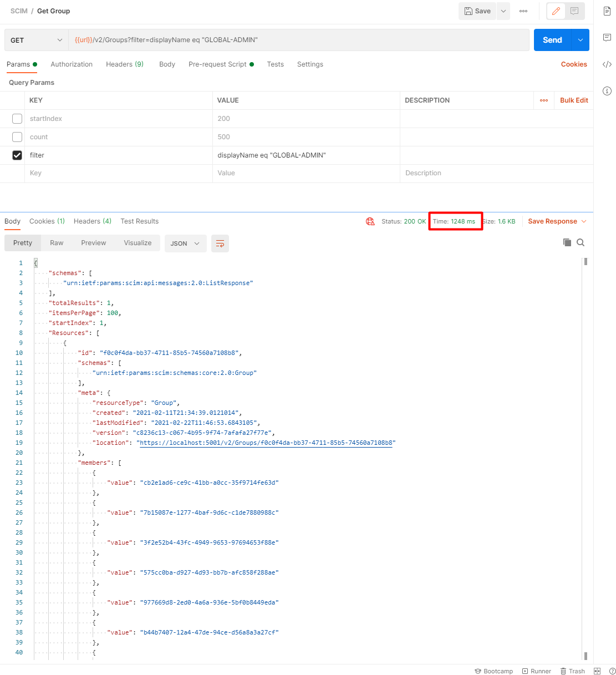Click the search icon in response viewer
The width and height of the screenshot is (616, 675).
point(581,242)
